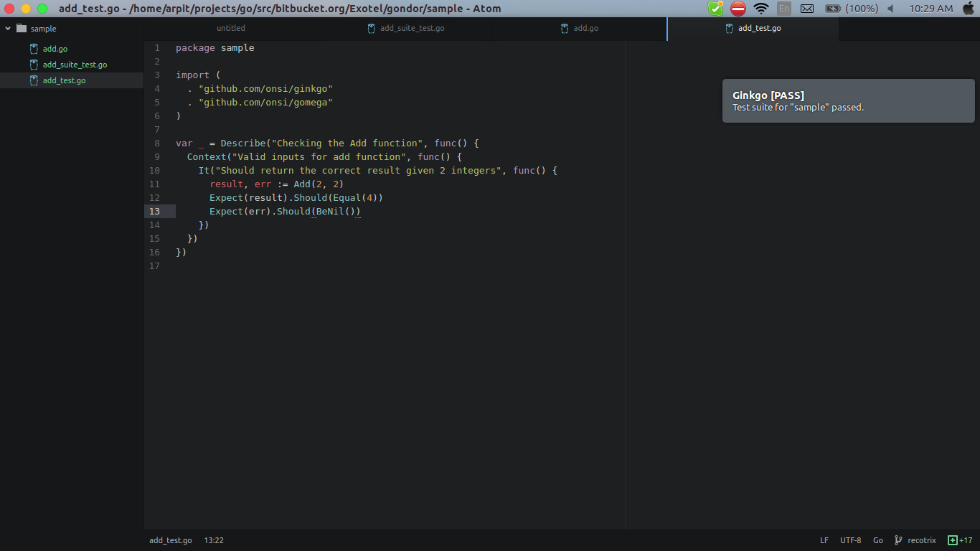Click the file icon beside add_suite_test.go in tree
The height and width of the screenshot is (551, 980).
tap(34, 65)
